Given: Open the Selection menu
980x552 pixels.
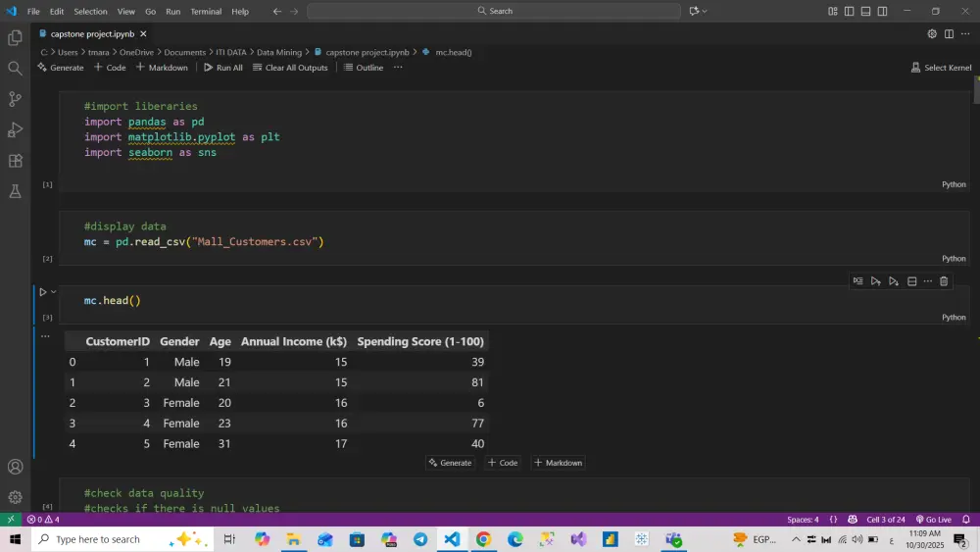Looking at the screenshot, I should 90,11.
